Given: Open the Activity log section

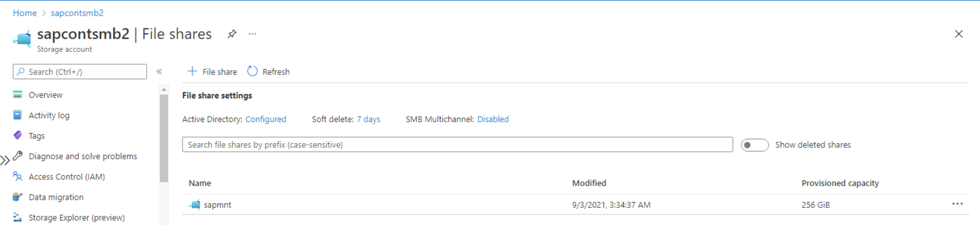Looking at the screenshot, I should tap(49, 115).
